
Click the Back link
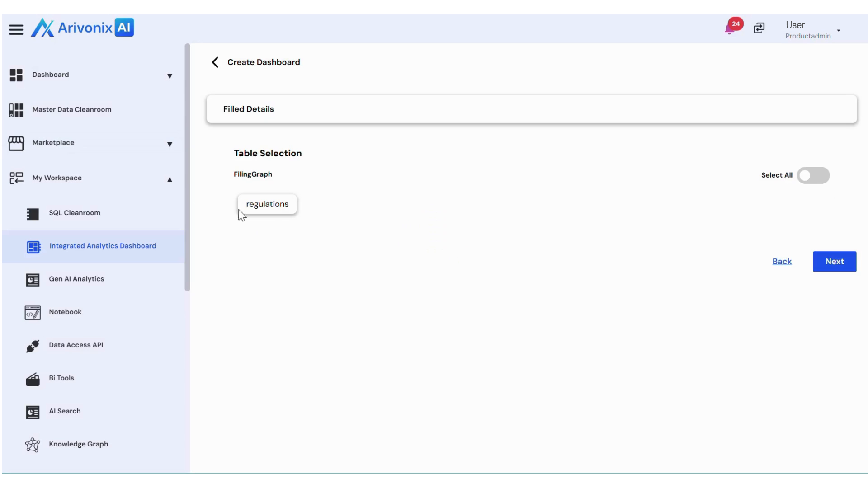pyautogui.click(x=782, y=262)
